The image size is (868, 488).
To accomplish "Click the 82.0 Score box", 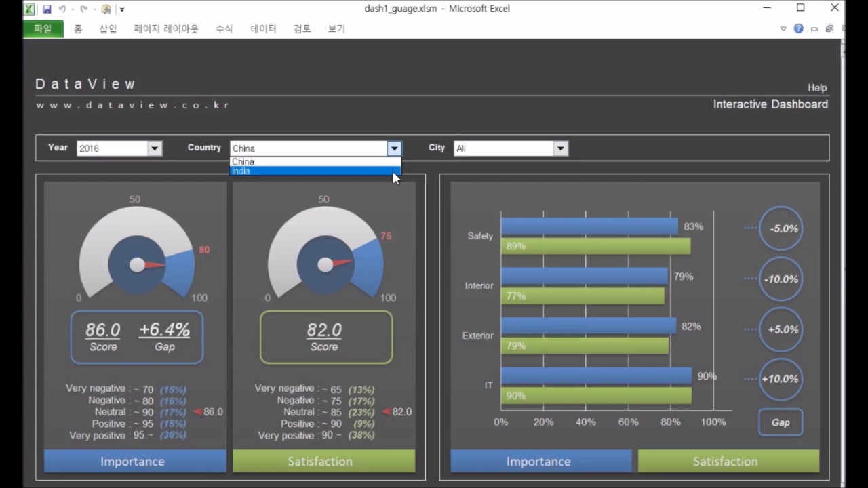I will [325, 337].
